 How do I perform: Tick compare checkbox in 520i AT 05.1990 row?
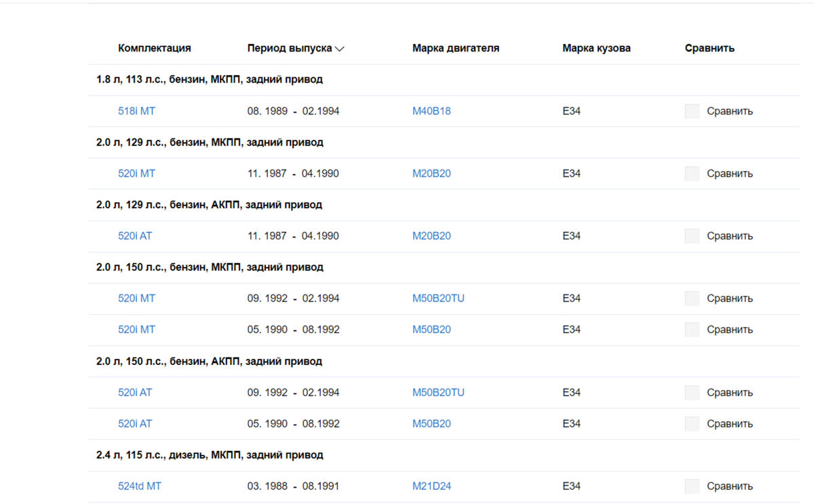pos(692,424)
